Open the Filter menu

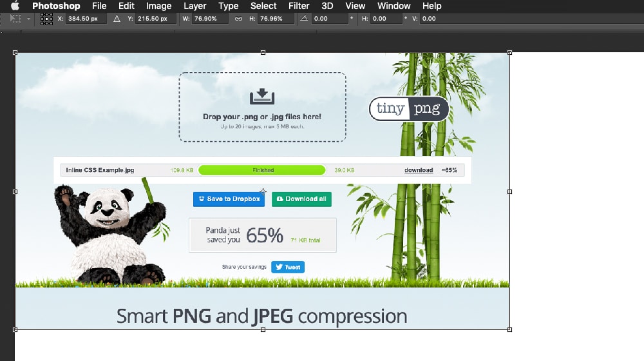[x=299, y=6]
